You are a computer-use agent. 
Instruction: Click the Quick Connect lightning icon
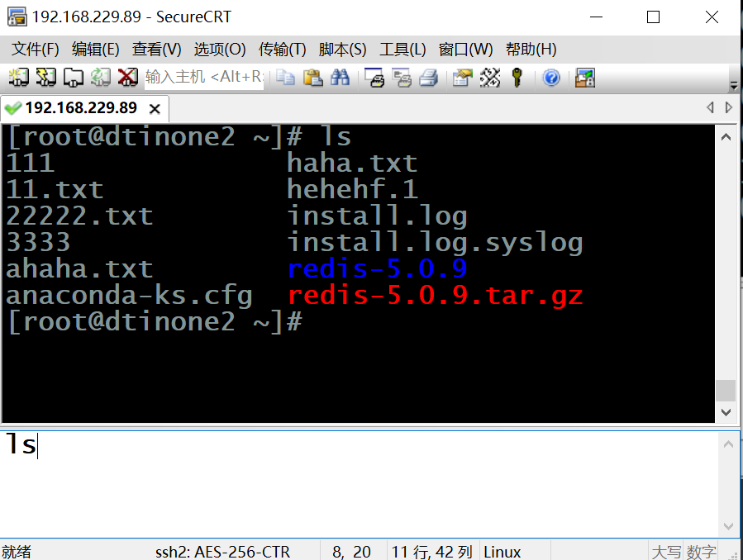pos(45,78)
